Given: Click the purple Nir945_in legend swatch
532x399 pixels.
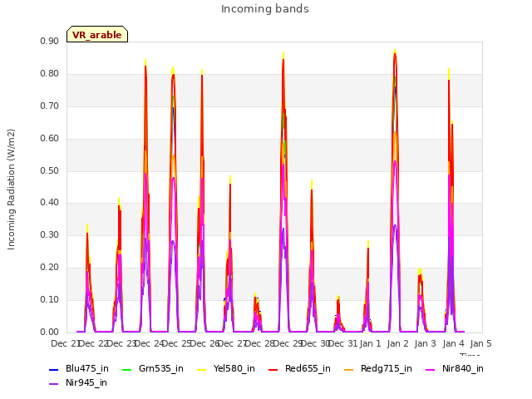Looking at the screenshot, I should tap(53, 384).
